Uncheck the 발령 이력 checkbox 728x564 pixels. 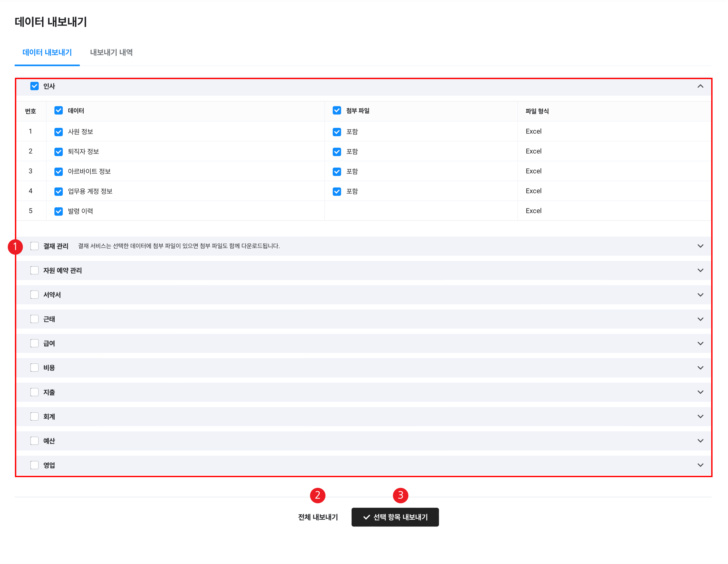pyautogui.click(x=59, y=211)
